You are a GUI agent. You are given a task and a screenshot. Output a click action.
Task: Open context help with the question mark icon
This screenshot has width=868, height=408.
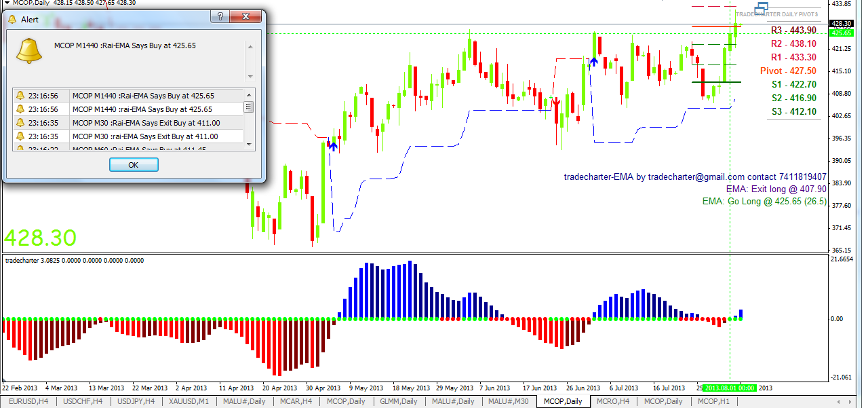[219, 16]
